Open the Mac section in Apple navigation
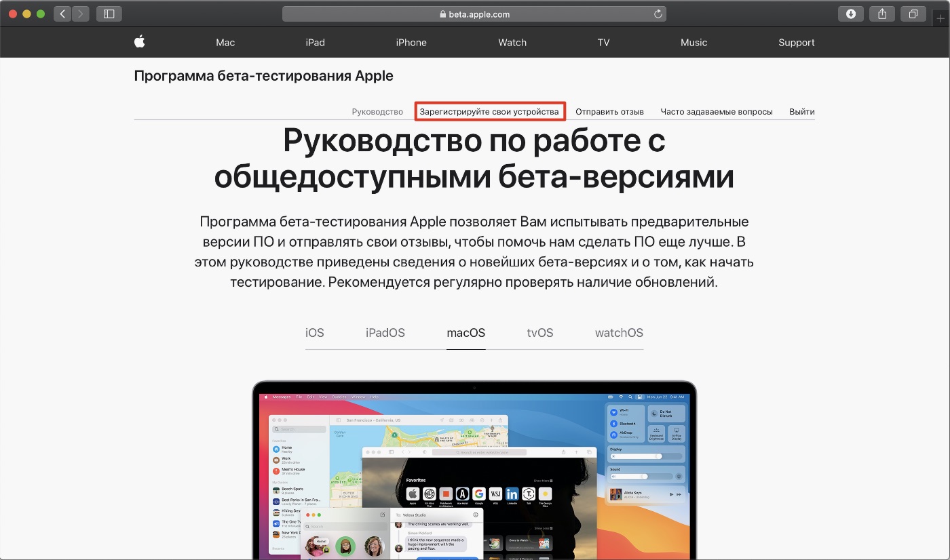The image size is (950, 560). pyautogui.click(x=225, y=42)
